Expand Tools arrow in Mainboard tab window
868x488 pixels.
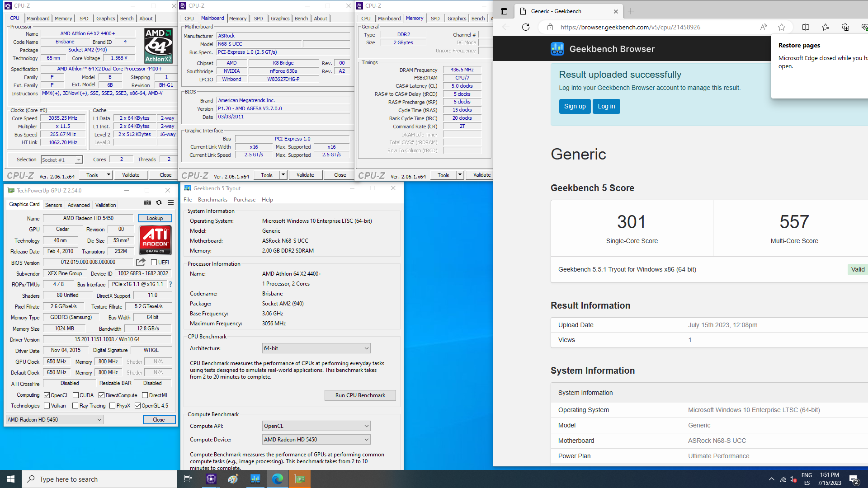pos(283,175)
